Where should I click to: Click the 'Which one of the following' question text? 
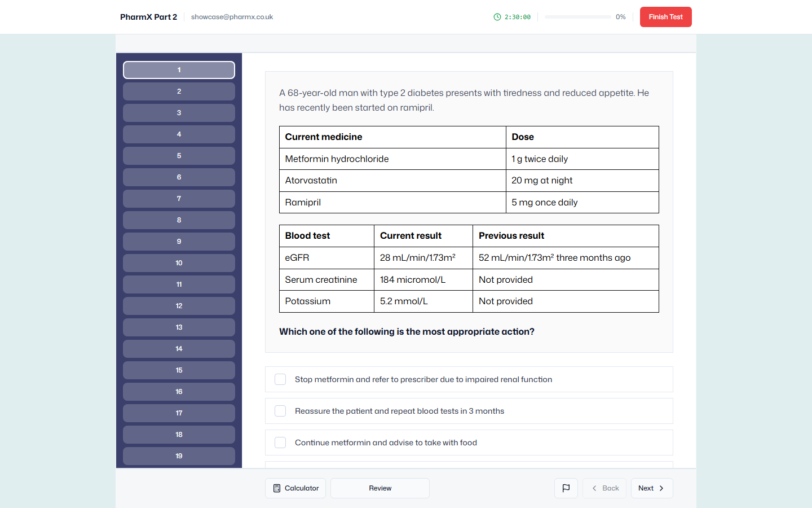(x=407, y=332)
